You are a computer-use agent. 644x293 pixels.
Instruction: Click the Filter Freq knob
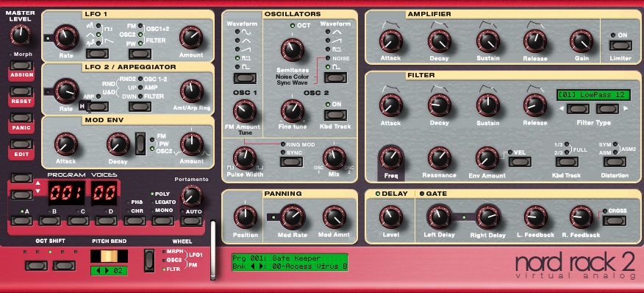[x=390, y=159]
